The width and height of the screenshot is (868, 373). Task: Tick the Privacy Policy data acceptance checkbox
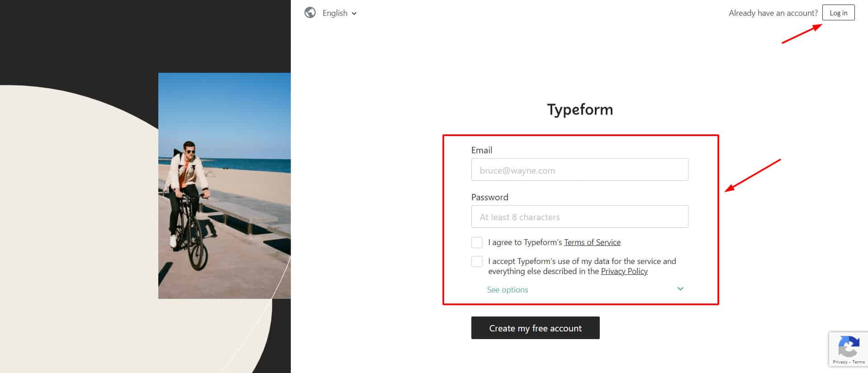(477, 261)
